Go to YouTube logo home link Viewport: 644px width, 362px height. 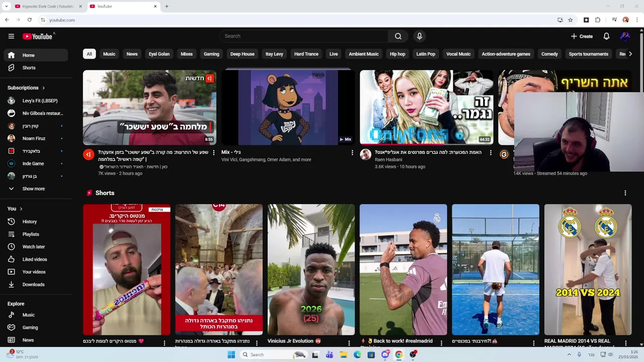[38, 36]
